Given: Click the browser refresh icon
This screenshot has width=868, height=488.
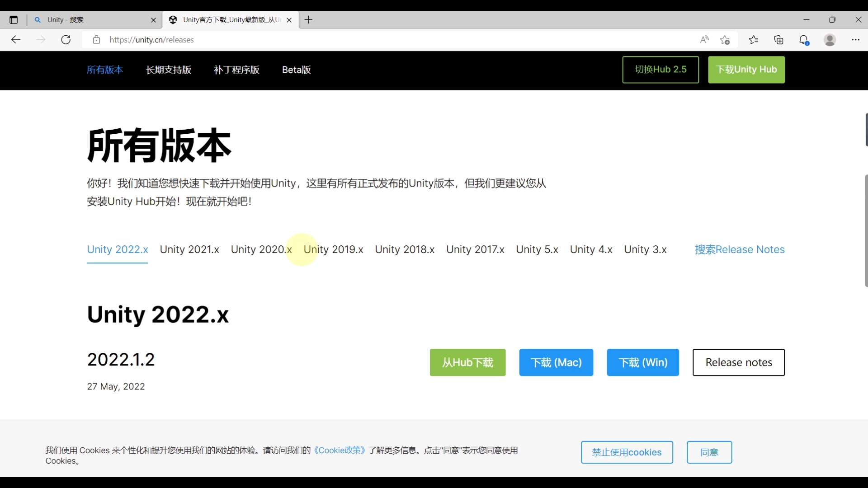Looking at the screenshot, I should point(66,40).
